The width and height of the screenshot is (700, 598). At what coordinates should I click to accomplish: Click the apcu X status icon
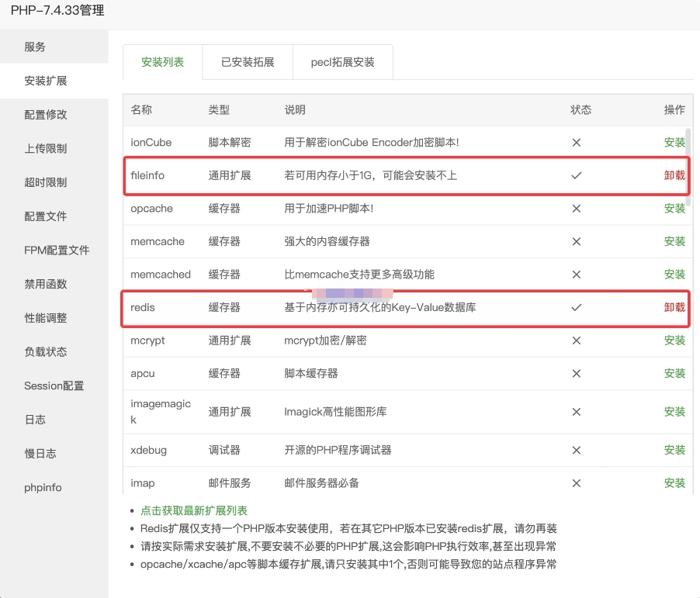[x=577, y=374]
